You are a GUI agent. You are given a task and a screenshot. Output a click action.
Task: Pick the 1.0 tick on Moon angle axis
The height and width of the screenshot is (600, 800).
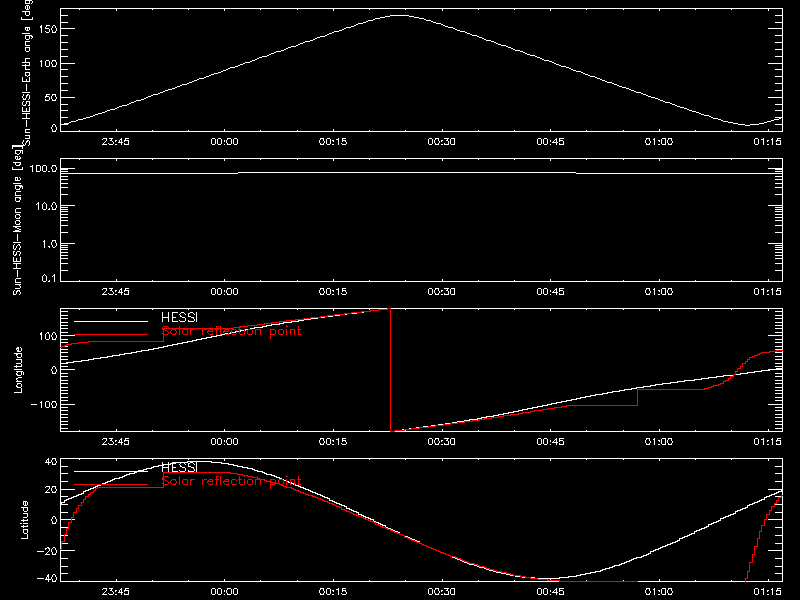click(x=49, y=244)
